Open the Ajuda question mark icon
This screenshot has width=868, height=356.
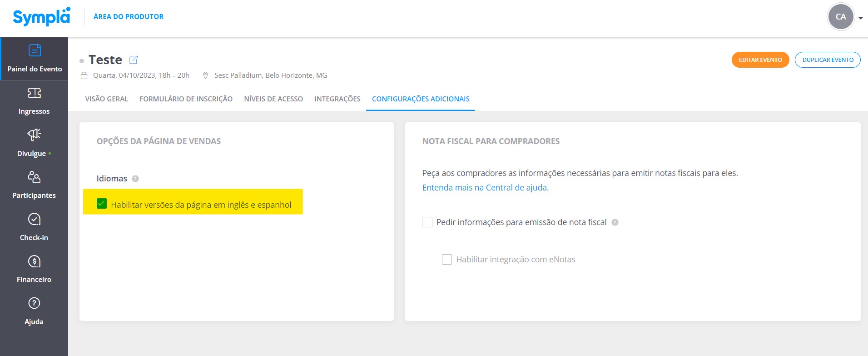pos(34,303)
